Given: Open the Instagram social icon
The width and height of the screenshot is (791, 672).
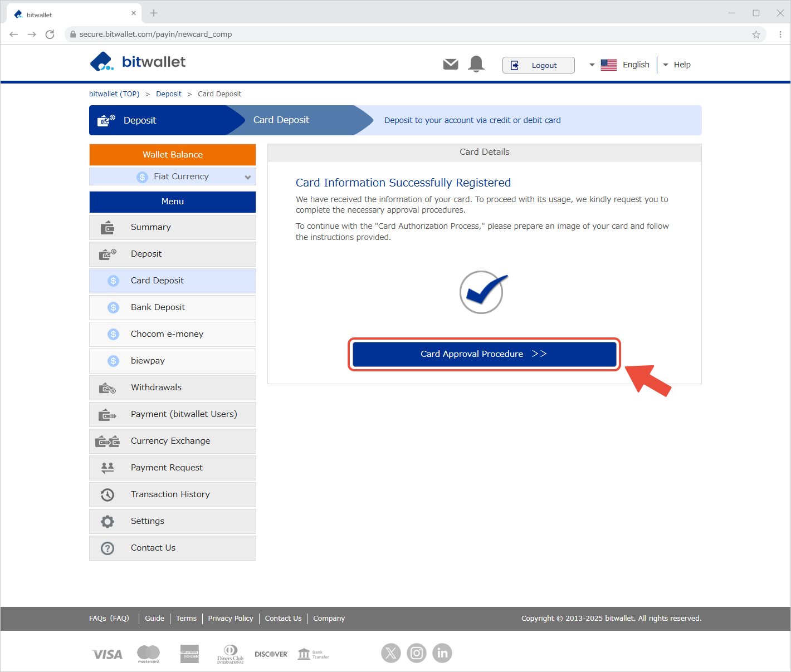Looking at the screenshot, I should point(417,653).
